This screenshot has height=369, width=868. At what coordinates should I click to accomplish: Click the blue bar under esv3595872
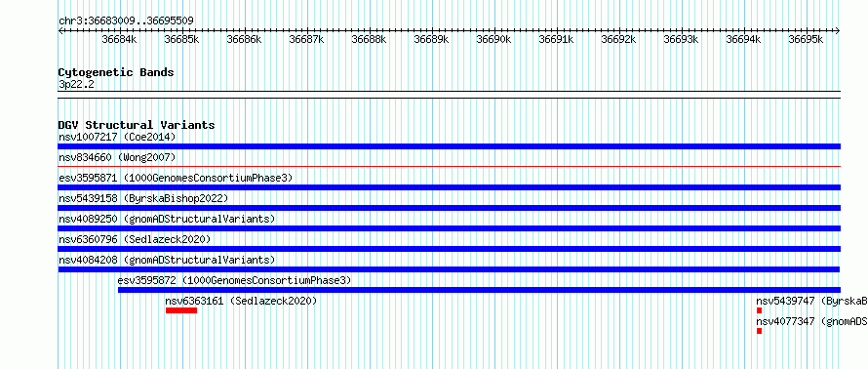click(480, 290)
